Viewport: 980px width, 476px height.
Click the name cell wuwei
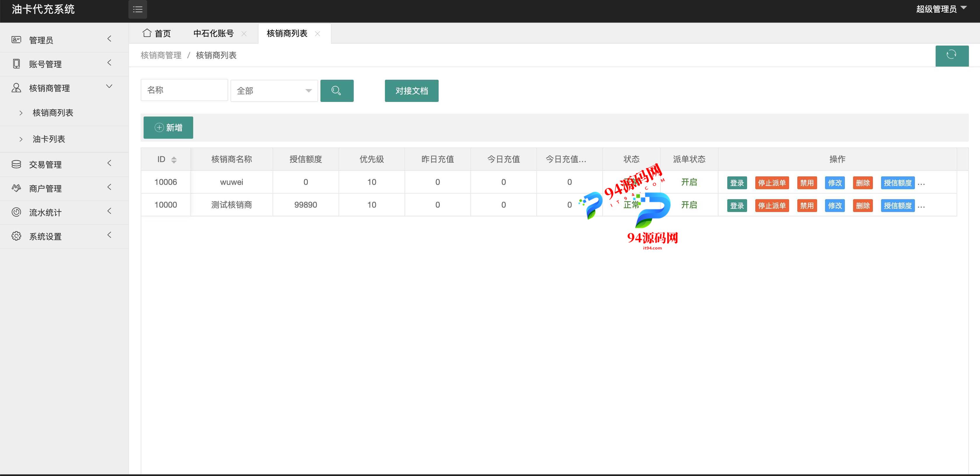(231, 182)
